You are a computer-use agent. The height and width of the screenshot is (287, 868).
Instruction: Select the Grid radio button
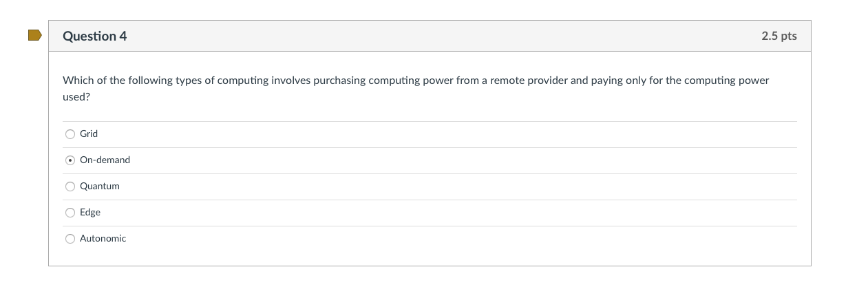(x=70, y=134)
